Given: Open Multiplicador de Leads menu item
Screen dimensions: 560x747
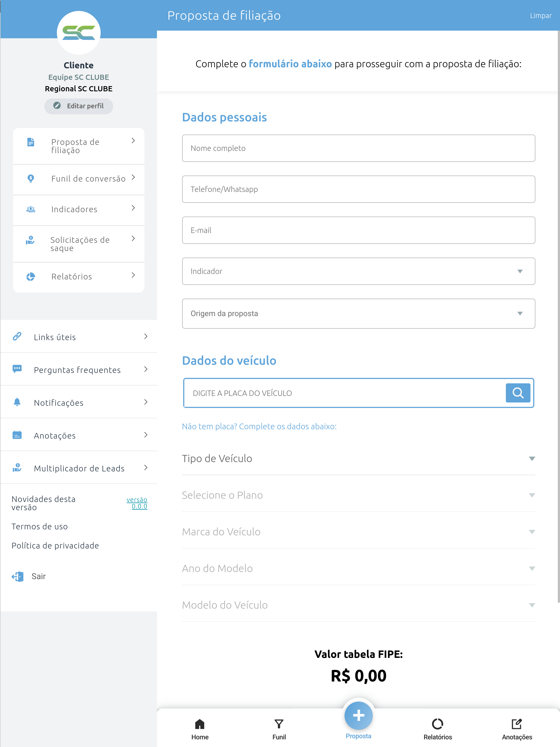Looking at the screenshot, I should [x=79, y=468].
